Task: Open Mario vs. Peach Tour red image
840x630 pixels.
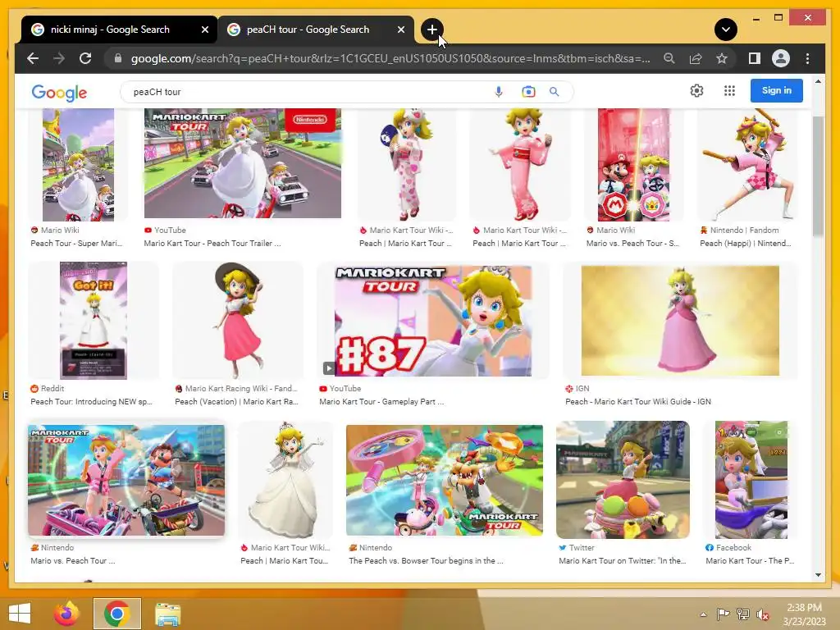Action: [x=633, y=164]
